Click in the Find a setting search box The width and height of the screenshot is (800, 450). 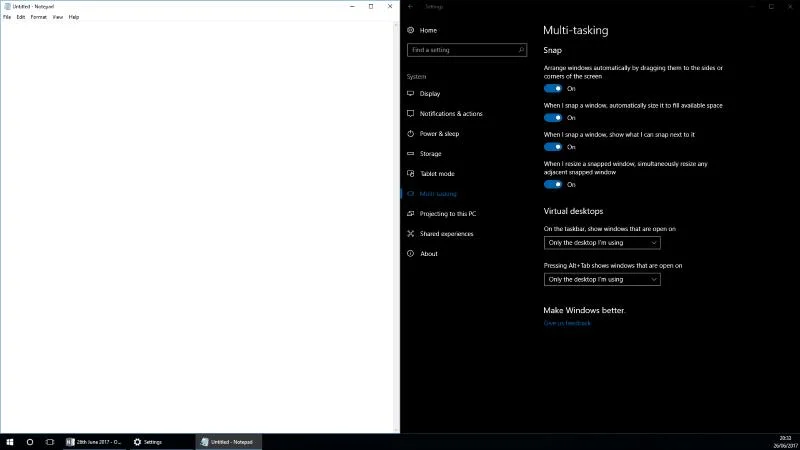coord(467,50)
